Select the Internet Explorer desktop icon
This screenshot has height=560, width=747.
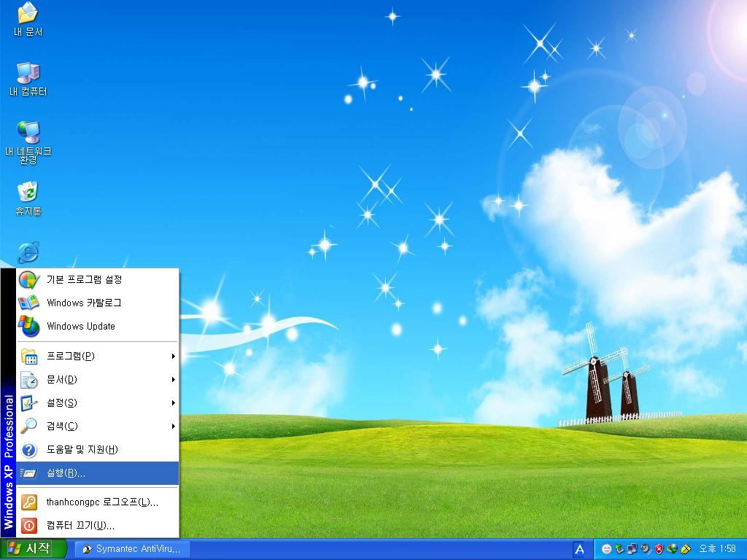tap(28, 252)
